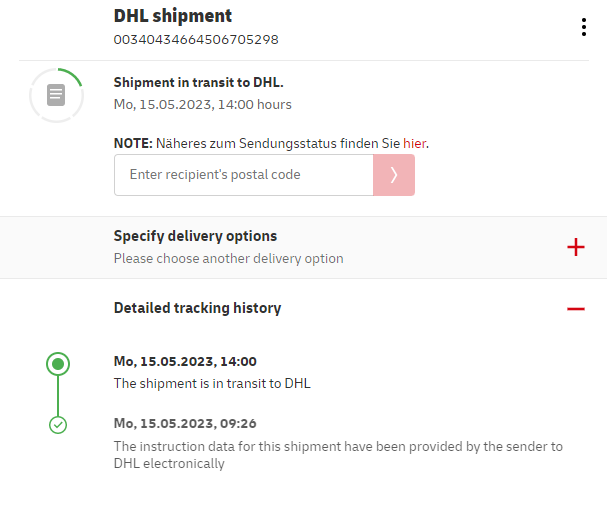Submit postal code with the arrow button
Viewport: 607px width, 506px height.
coord(394,175)
